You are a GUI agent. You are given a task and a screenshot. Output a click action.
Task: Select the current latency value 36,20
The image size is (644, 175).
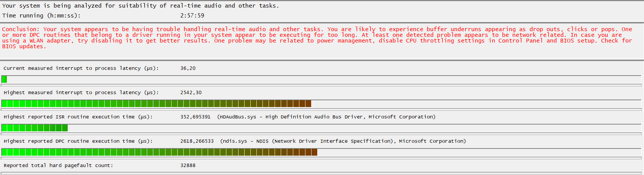point(188,68)
